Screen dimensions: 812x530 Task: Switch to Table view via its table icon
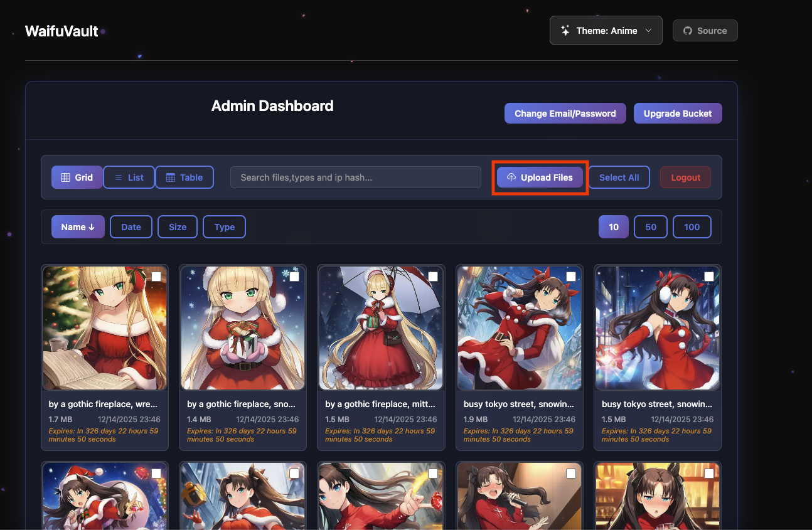point(170,178)
